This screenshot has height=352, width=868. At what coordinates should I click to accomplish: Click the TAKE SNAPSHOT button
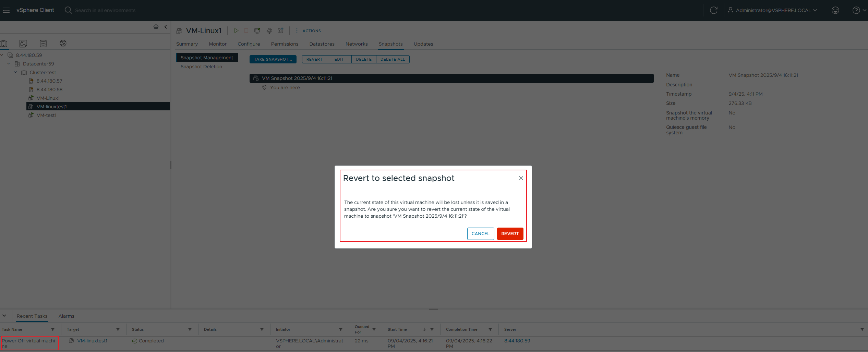(x=273, y=59)
